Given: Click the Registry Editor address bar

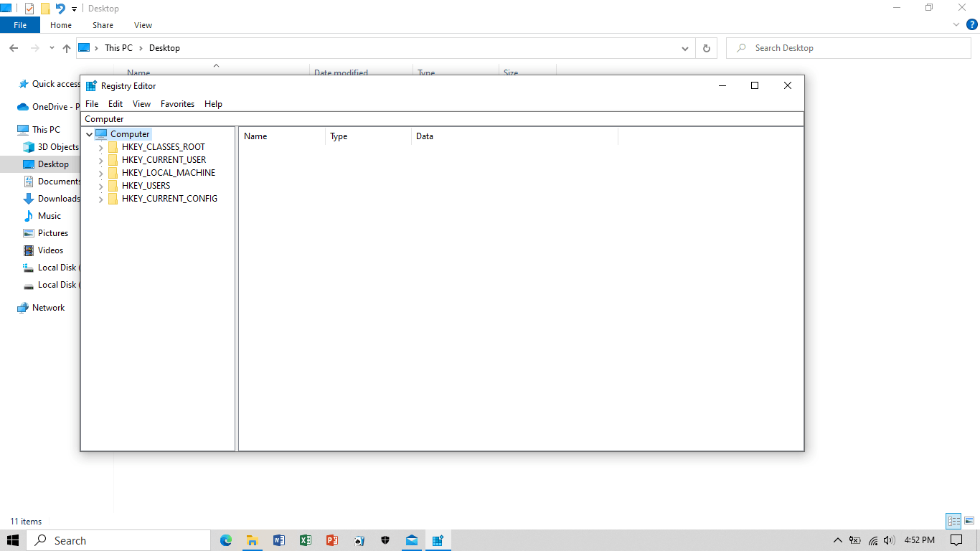Looking at the screenshot, I should pyautogui.click(x=442, y=119).
